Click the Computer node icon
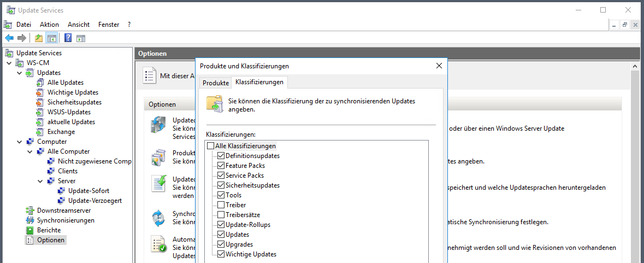Screen dimensions: 644x263 29,142
